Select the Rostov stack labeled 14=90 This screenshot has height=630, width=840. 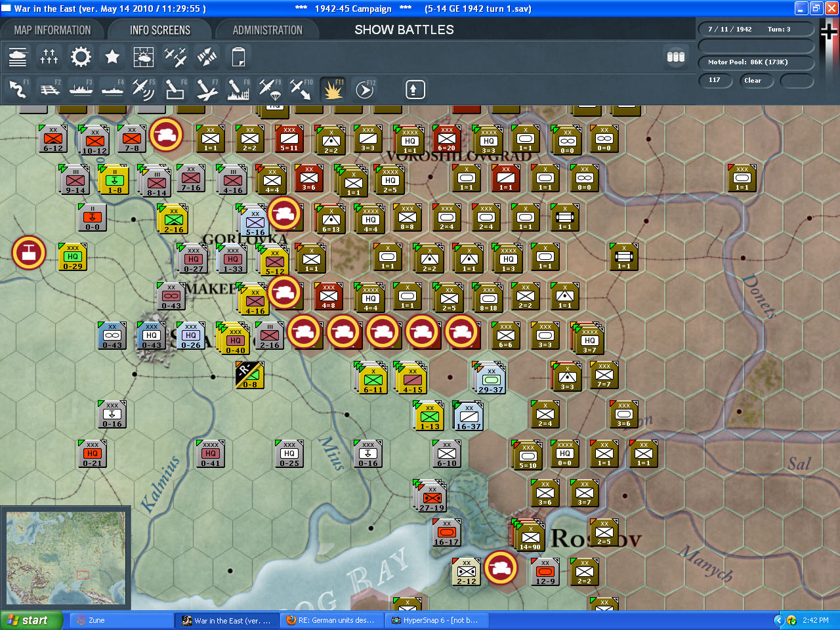point(529,535)
